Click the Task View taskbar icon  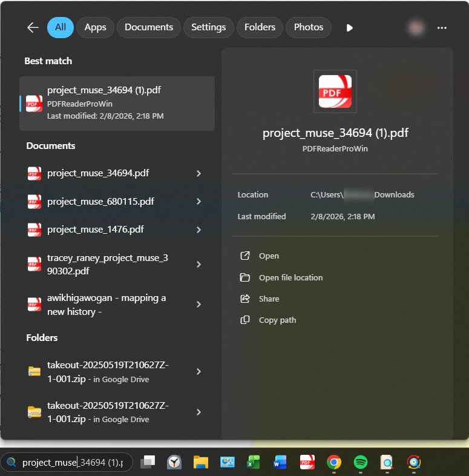(x=148, y=463)
